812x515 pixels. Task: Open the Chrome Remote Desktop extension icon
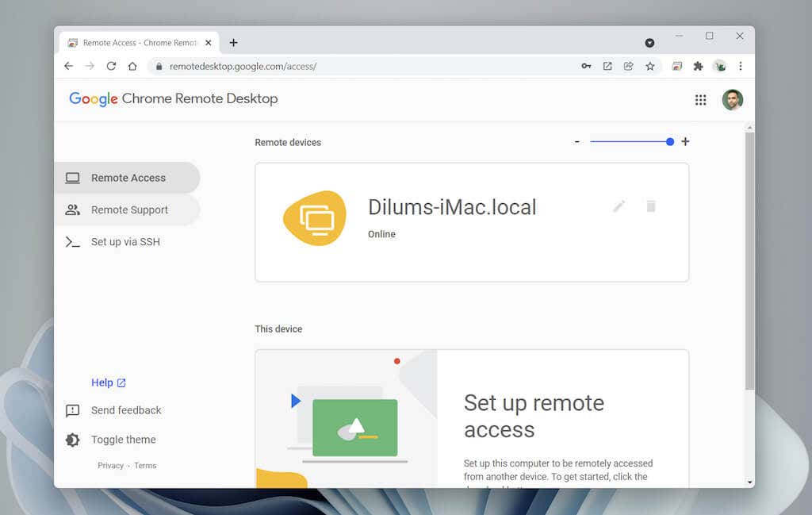pos(677,66)
